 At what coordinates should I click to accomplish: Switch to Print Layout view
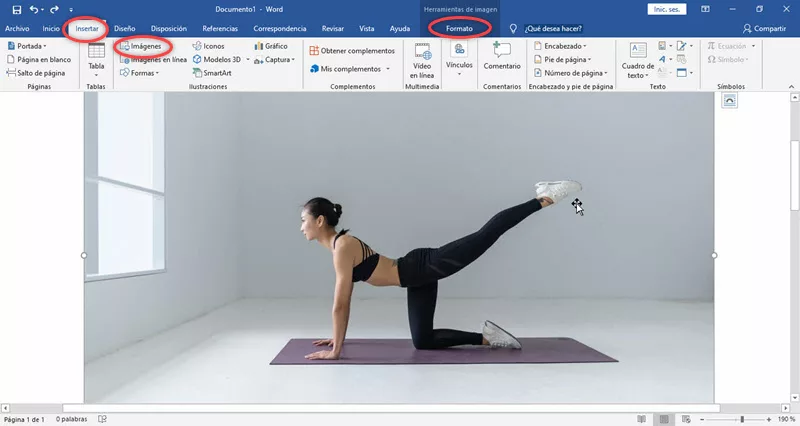[664, 419]
